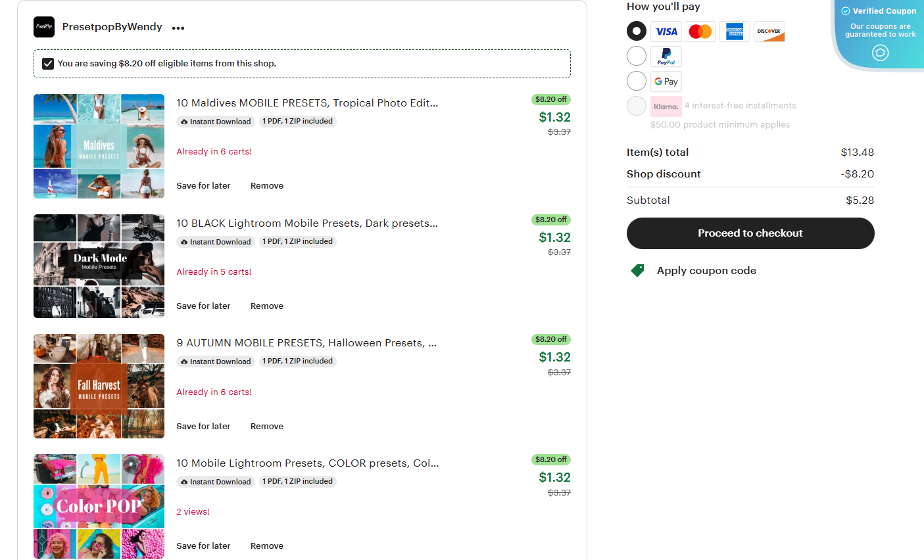Click the Google Pay logo
This screenshot has height=560, width=924.
(x=666, y=81)
